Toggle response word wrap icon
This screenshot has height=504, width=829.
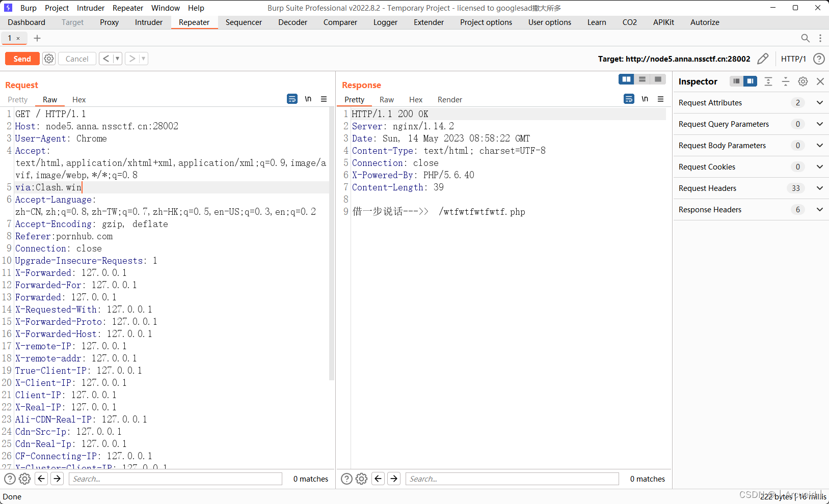629,99
